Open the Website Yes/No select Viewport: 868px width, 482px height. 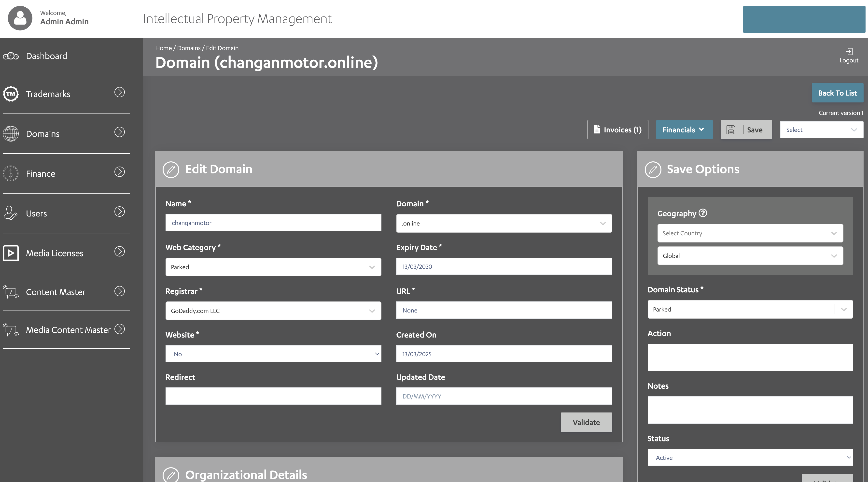(273, 354)
